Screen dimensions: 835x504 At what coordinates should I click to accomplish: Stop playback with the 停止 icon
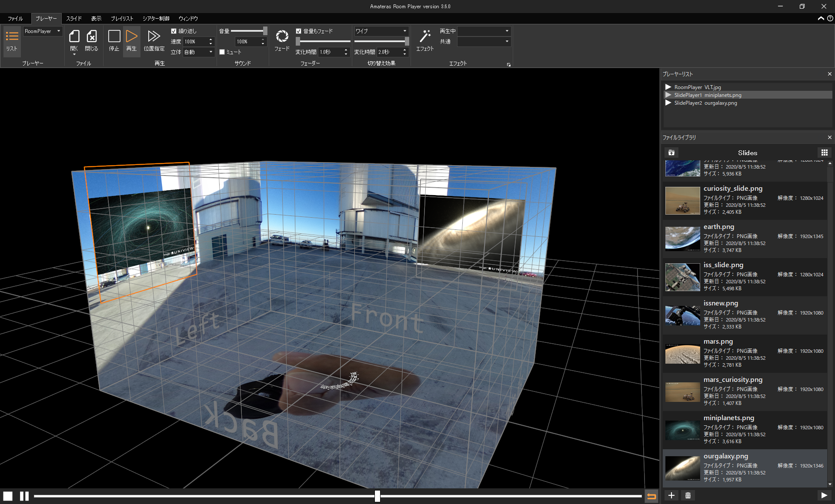[x=114, y=40]
